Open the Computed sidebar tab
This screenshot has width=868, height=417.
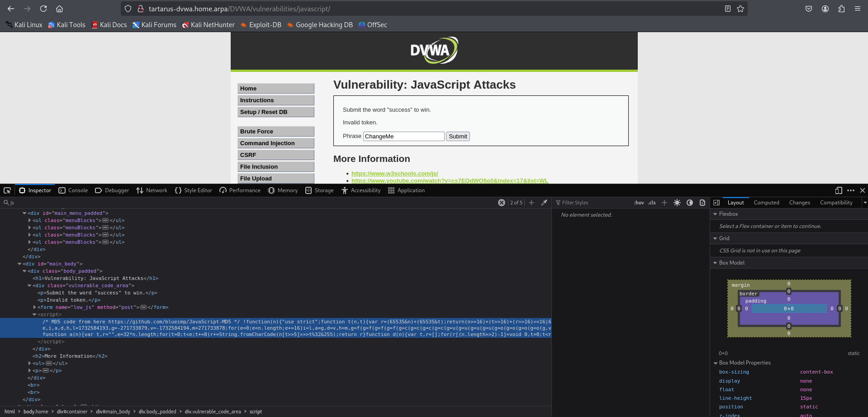click(x=766, y=203)
